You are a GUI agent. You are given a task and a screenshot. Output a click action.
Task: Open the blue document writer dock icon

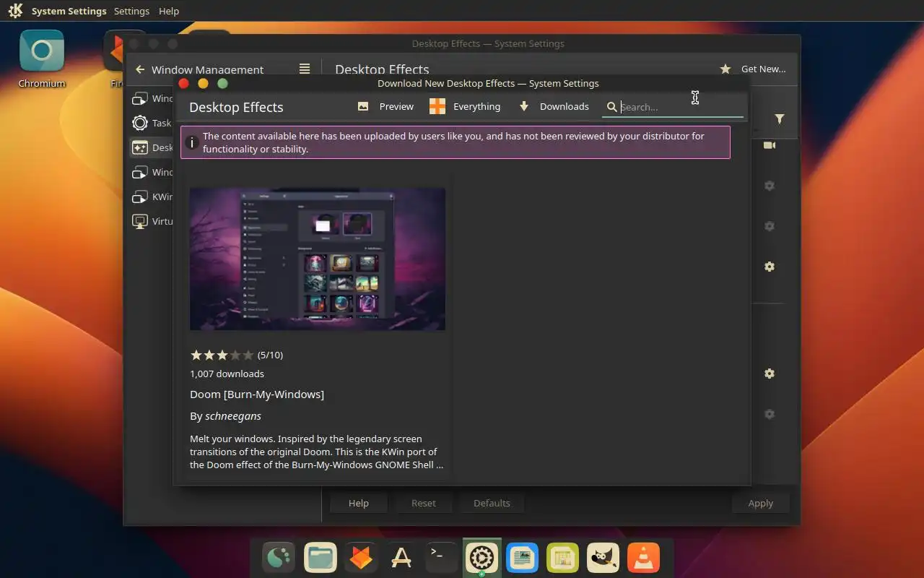pos(522,558)
